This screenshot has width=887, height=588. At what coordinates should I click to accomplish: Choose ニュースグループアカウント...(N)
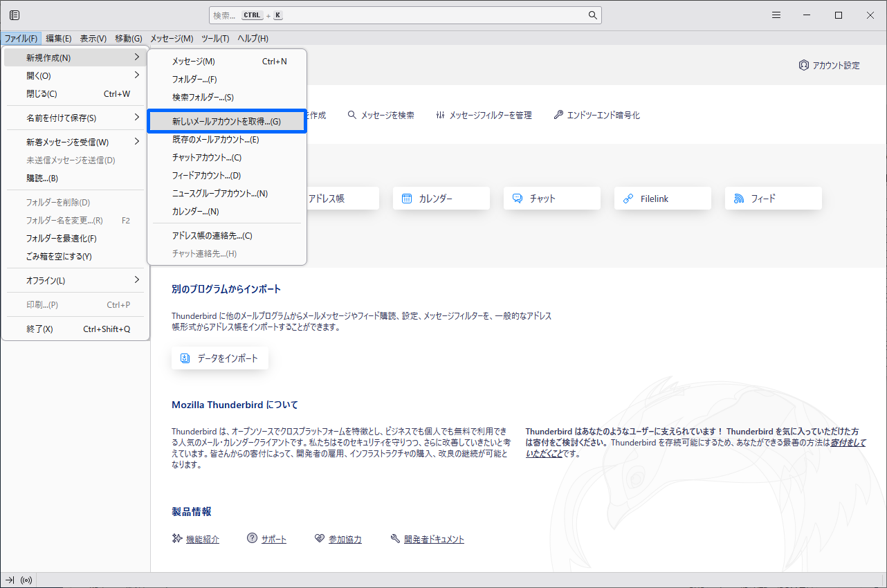coord(227,194)
